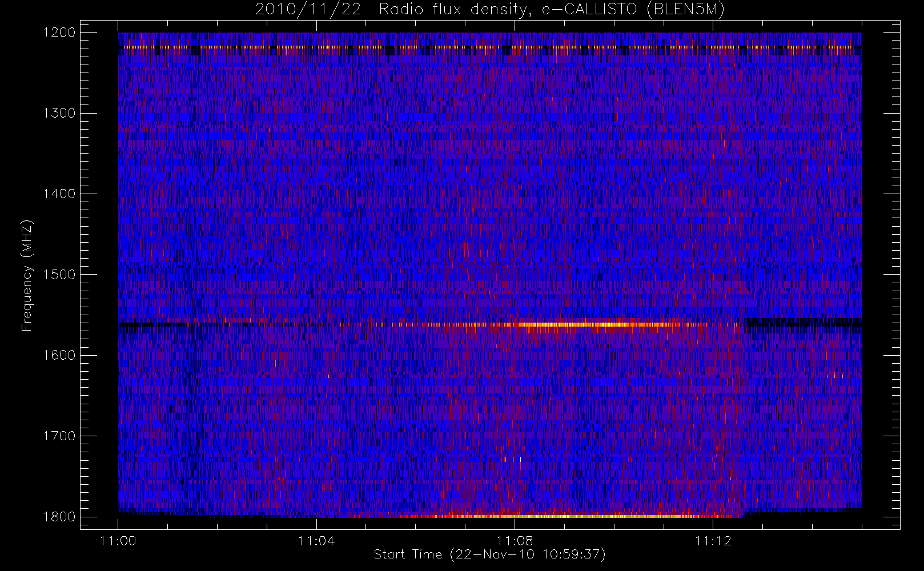The image size is (924, 571).
Task: Click the 1600 frequency tick label
Action: tap(60, 355)
